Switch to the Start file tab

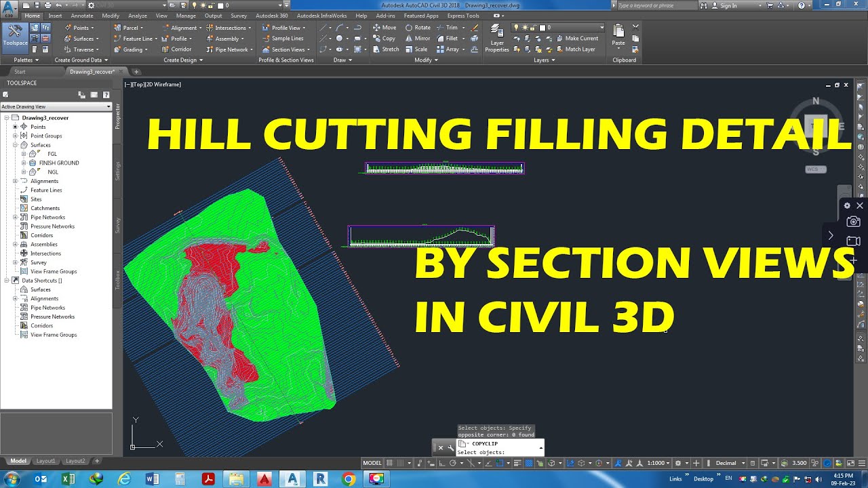(x=20, y=71)
